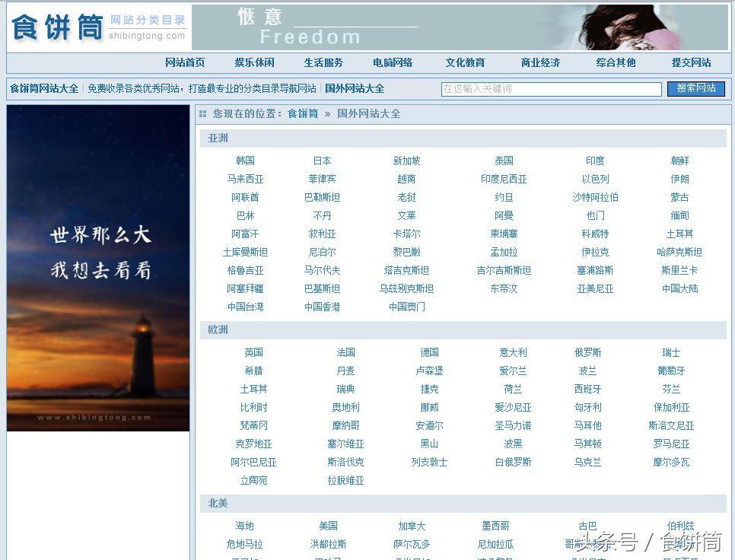Open the 美国 link under 北美
The width and height of the screenshot is (735, 560).
tap(328, 526)
